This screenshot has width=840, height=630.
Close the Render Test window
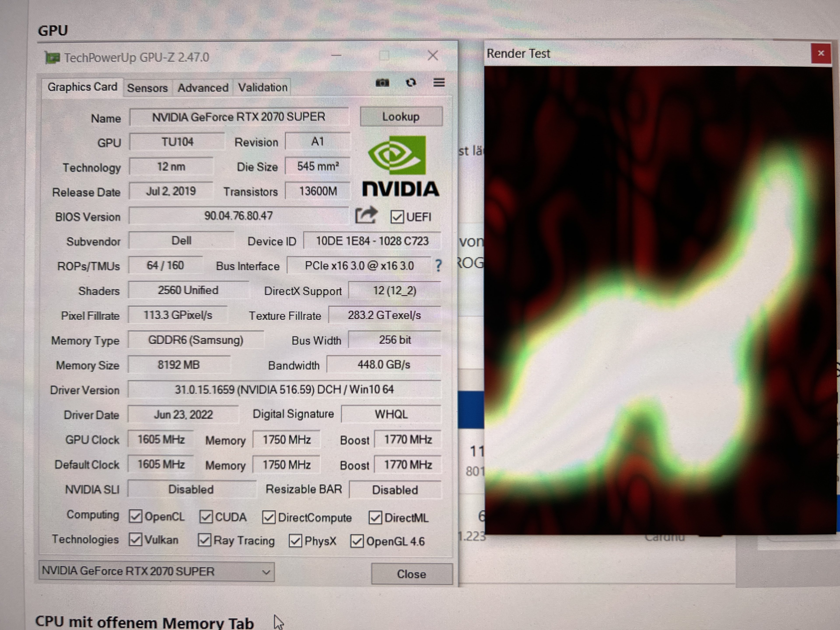click(x=821, y=54)
